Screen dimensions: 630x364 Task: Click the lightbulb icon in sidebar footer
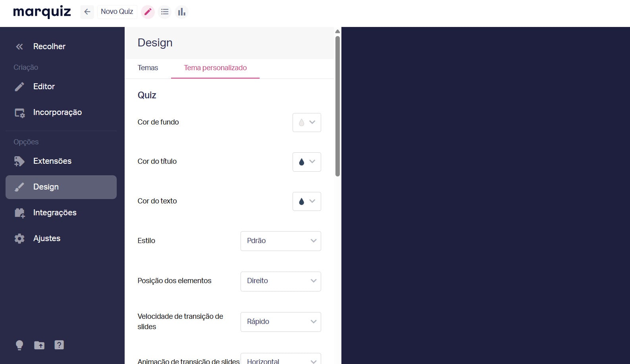(x=19, y=345)
